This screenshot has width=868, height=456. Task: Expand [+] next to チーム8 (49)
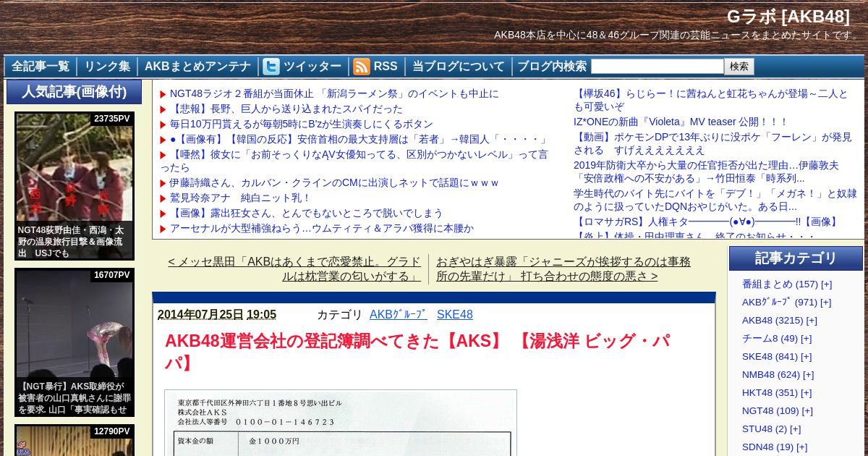pos(806,338)
